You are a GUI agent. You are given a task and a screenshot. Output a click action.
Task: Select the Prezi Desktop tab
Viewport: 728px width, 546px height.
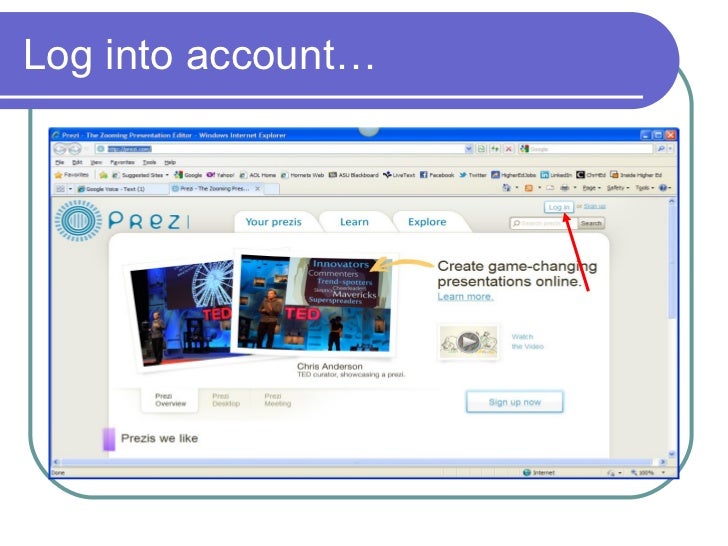coord(226,400)
